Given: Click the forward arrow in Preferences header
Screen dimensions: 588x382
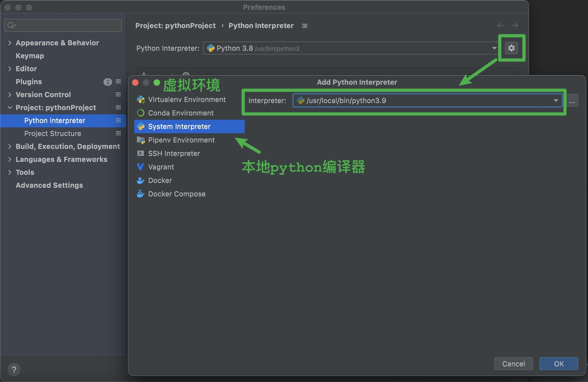Looking at the screenshot, I should tap(515, 25).
